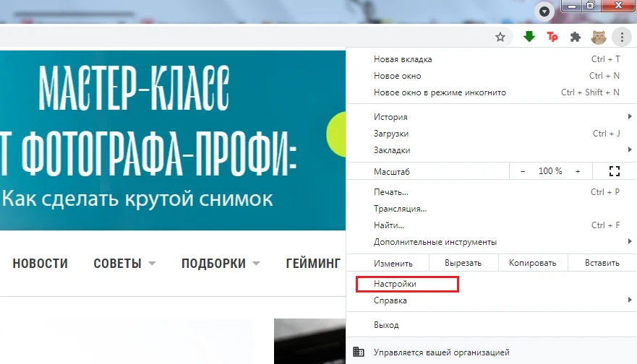This screenshot has width=637, height=364.
Task: Click the red Tp extension icon
Action: pyautogui.click(x=552, y=37)
